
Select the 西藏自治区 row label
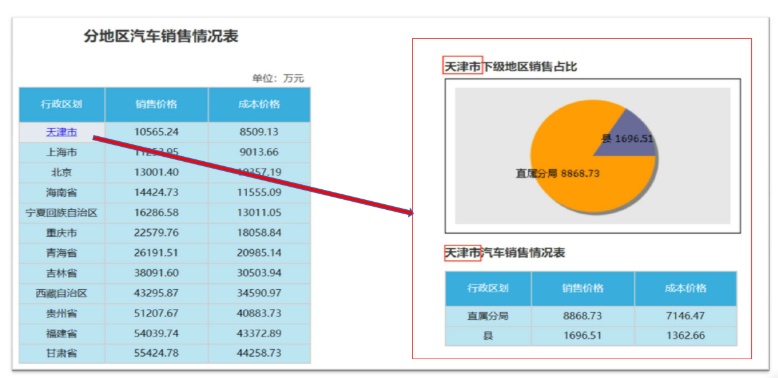click(x=62, y=293)
